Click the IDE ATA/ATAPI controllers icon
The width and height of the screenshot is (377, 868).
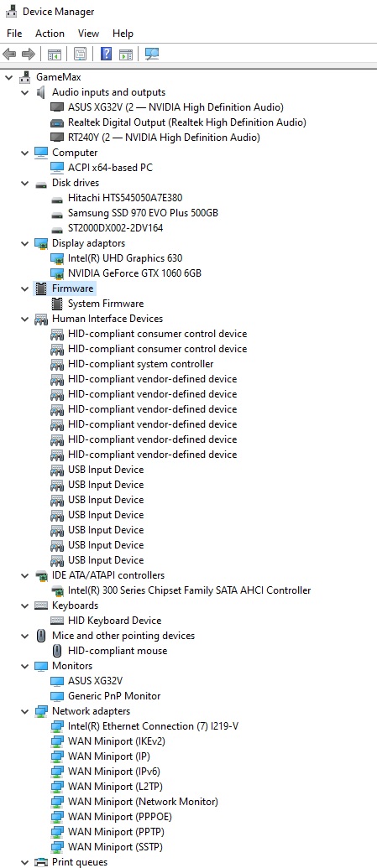point(41,575)
